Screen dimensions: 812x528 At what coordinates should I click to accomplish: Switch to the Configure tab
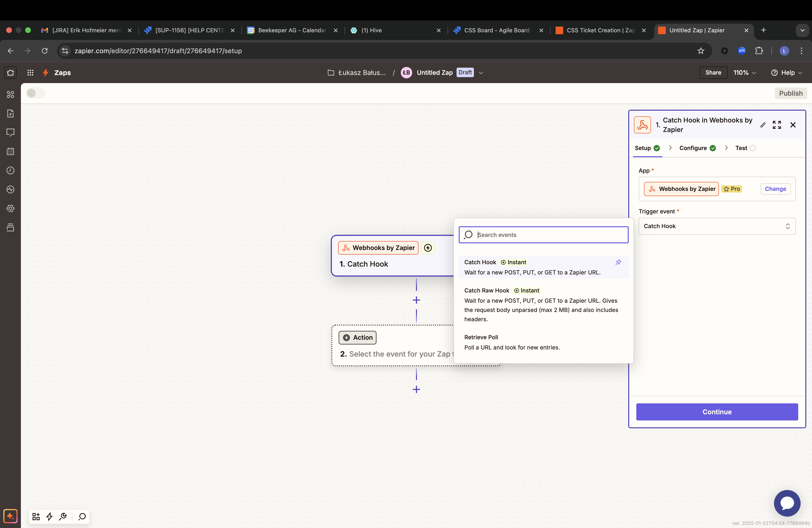[697, 148]
